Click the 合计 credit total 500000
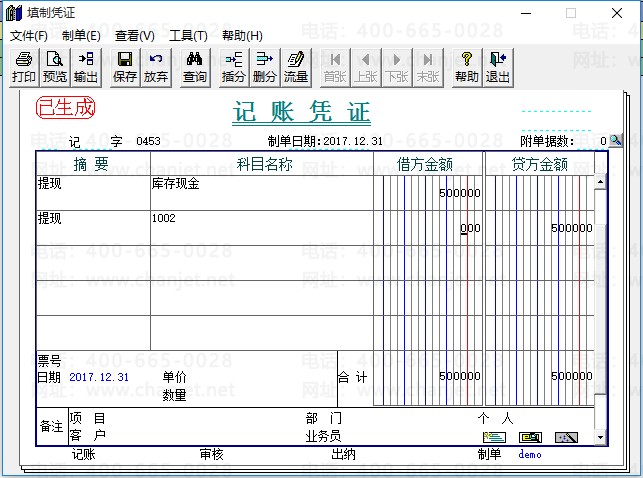The width and height of the screenshot is (643, 478). tap(572, 376)
